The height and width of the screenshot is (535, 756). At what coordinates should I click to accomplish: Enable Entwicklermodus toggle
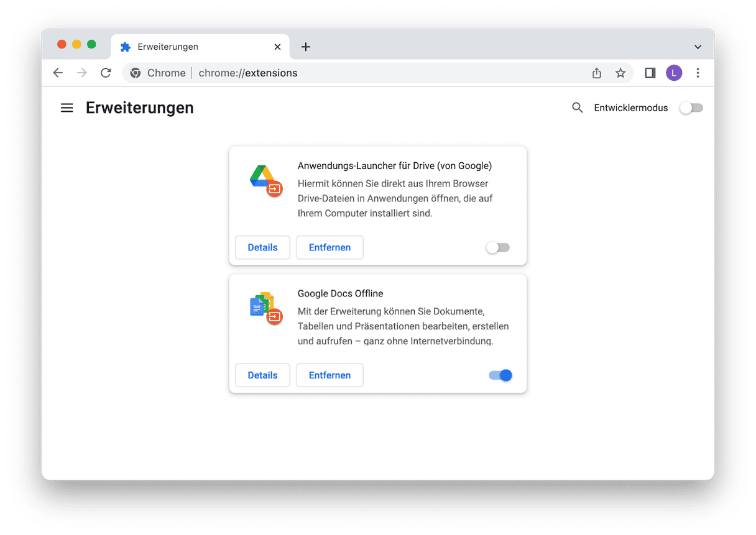691,107
